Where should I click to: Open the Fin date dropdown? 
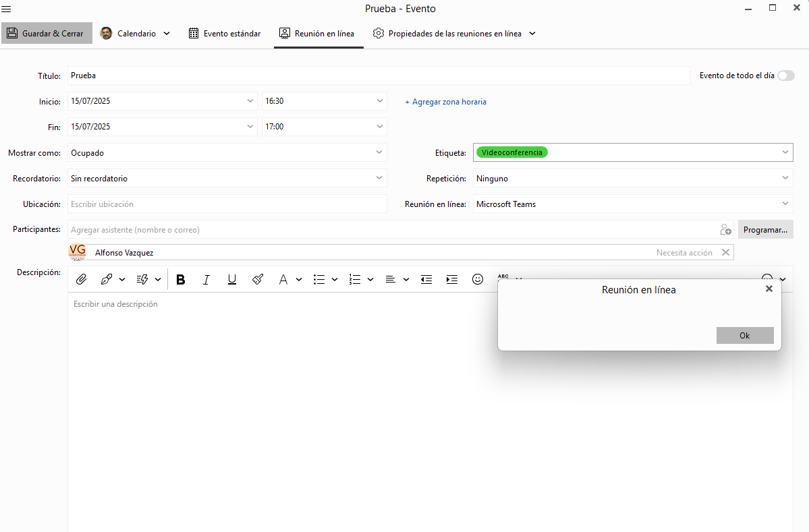[x=250, y=126]
